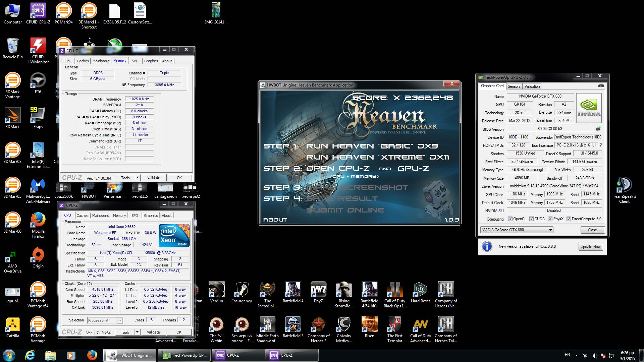Toggle the CUDA checkbox in GPU-Z

[531, 219]
